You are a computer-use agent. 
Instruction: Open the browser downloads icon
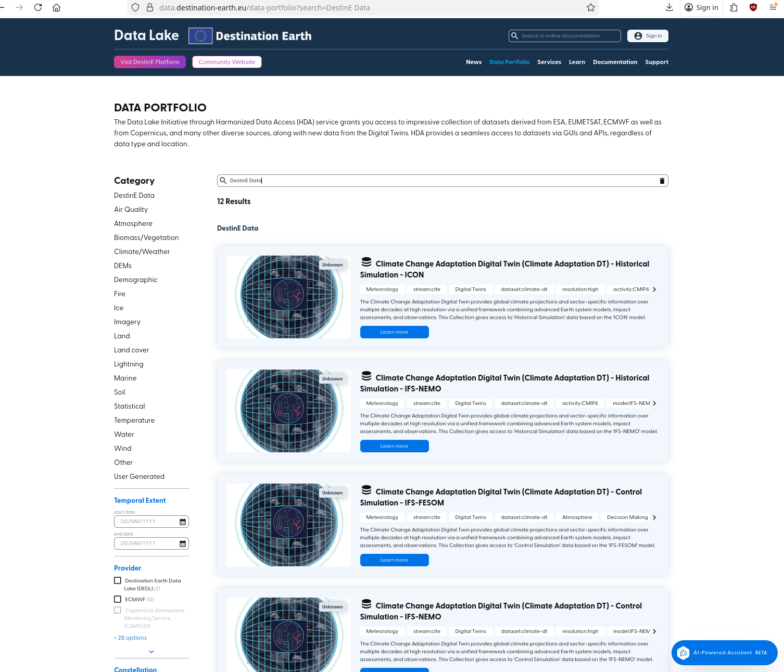coord(669,7)
